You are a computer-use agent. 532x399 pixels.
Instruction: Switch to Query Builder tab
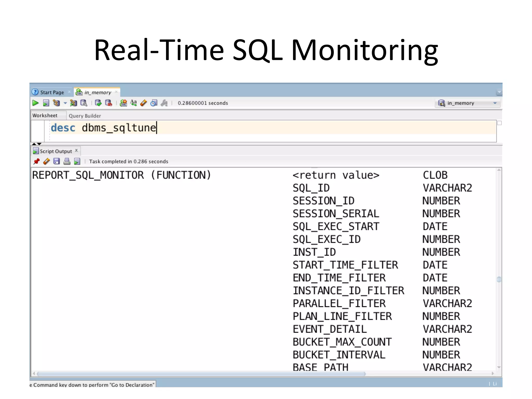coord(85,116)
